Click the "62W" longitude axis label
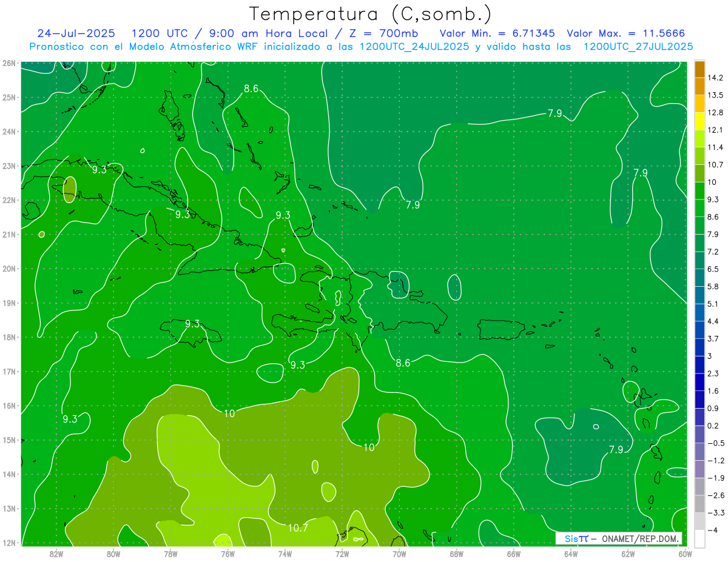The image size is (728, 562). click(628, 554)
